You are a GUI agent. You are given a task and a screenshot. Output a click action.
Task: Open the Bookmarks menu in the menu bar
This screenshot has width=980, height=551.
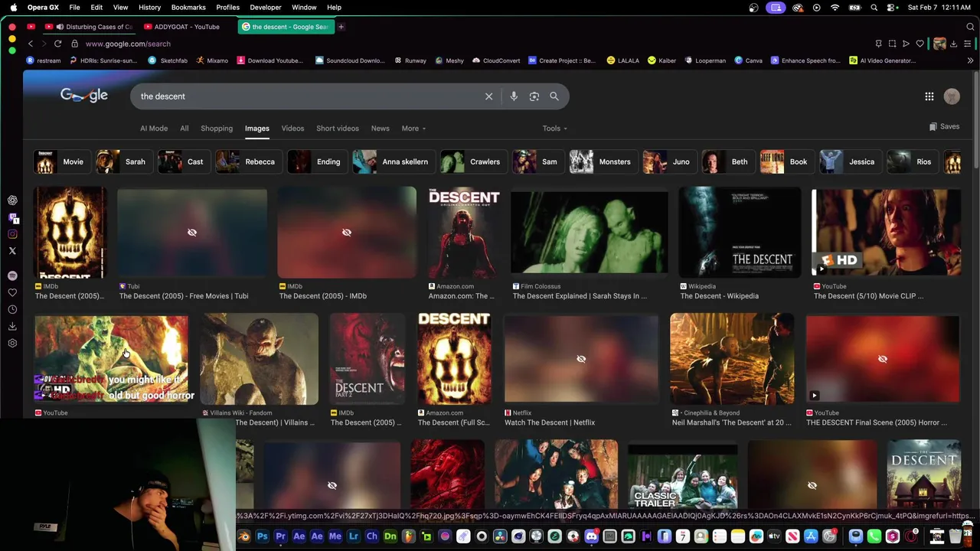point(188,8)
